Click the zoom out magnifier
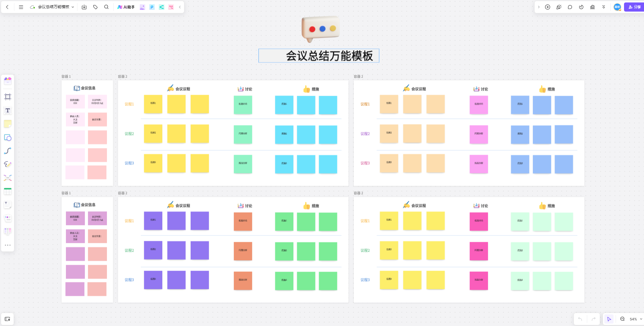 [x=622, y=319]
